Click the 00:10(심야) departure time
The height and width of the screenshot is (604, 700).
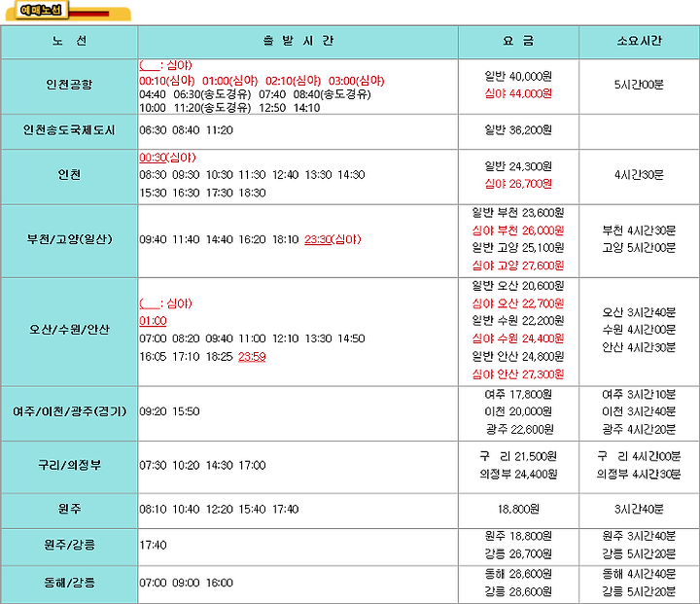[x=167, y=81]
